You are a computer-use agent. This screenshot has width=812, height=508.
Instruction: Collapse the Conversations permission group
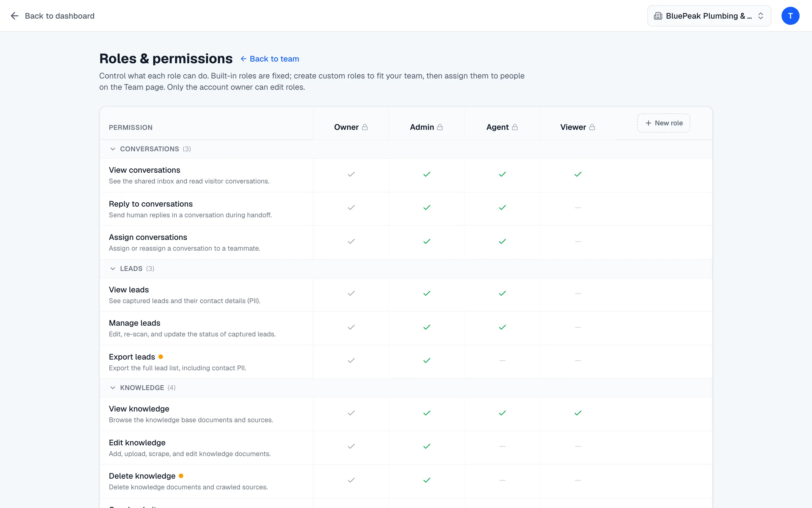(113, 149)
